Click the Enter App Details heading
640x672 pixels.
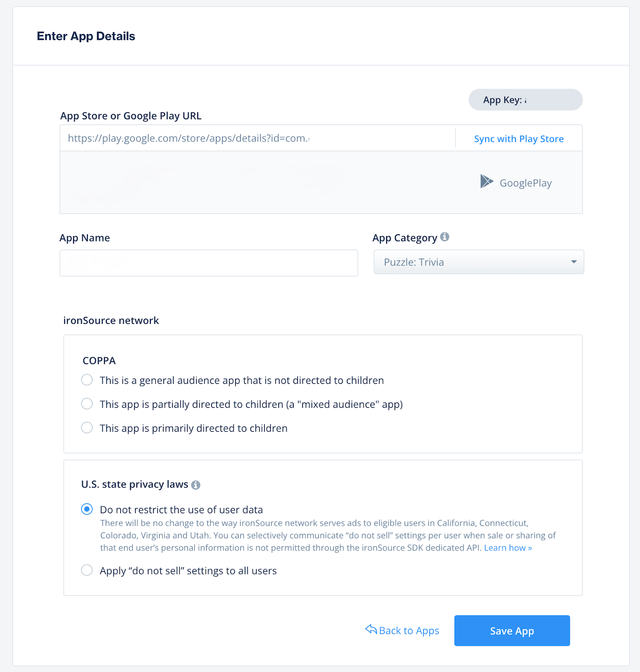pos(86,36)
